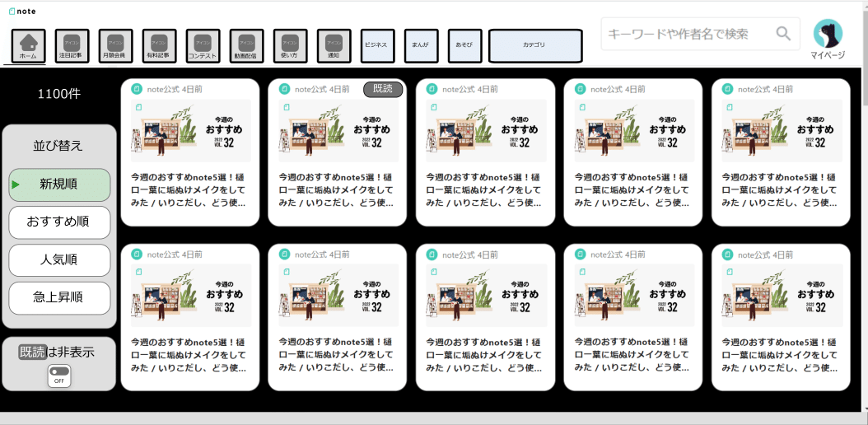868x425 pixels.
Task: Select the まんが category tab
Action: tap(422, 46)
